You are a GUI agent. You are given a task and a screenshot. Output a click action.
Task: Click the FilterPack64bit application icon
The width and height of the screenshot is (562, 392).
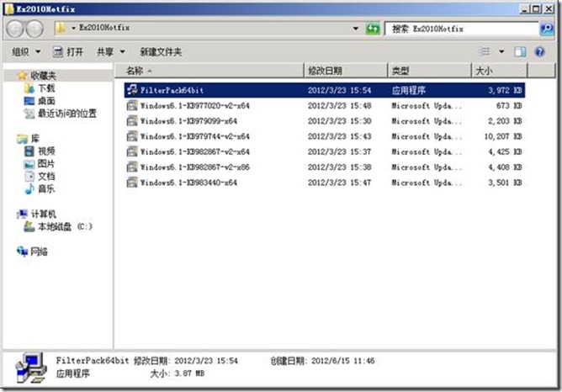coord(132,89)
